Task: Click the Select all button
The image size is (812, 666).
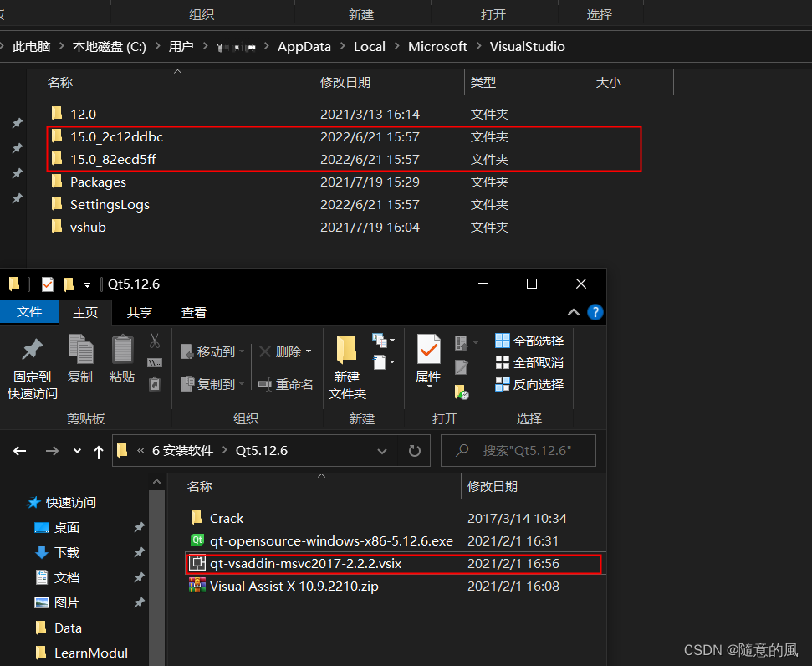Action: click(529, 341)
